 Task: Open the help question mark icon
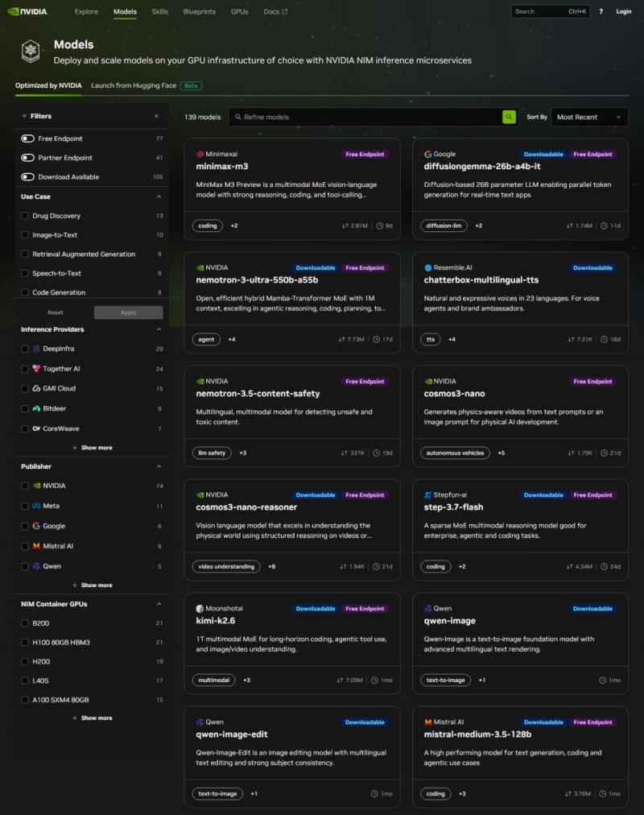click(x=601, y=11)
